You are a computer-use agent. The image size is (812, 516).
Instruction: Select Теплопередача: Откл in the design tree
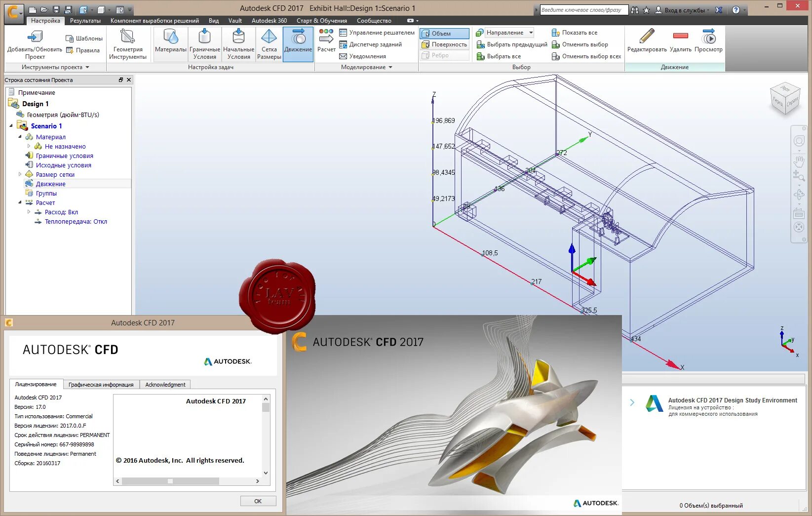[76, 221]
